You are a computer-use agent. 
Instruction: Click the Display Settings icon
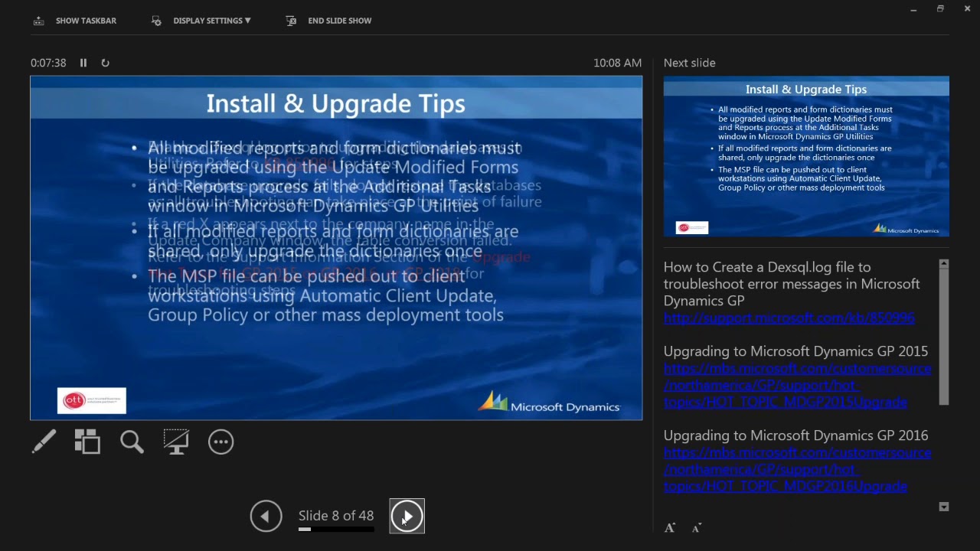click(156, 21)
